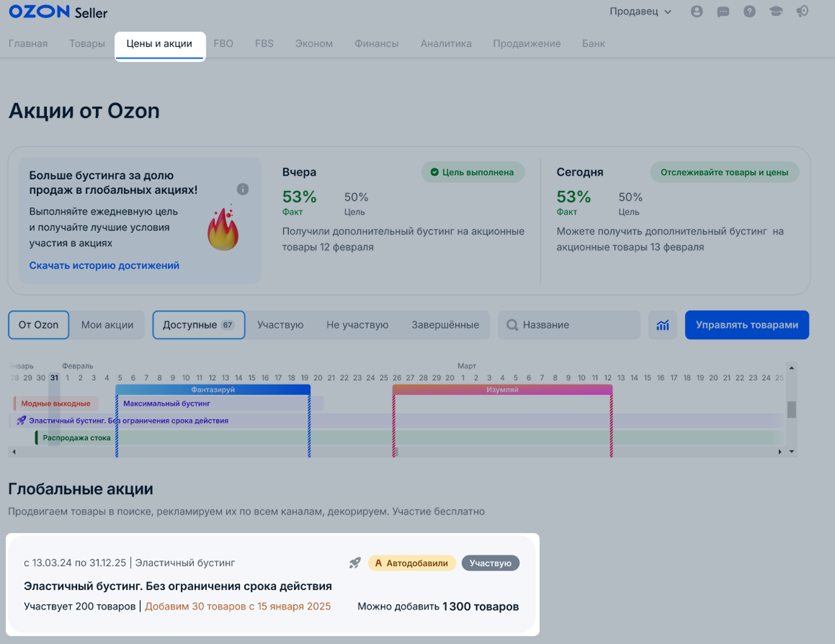The width and height of the screenshot is (835, 644).
Task: Click the timeline right scroll arrow
Action: point(780,452)
